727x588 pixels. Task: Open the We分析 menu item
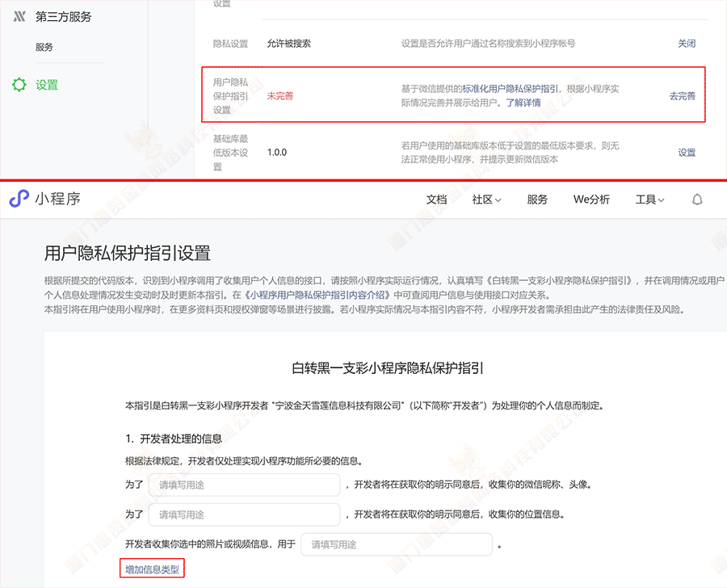(591, 199)
